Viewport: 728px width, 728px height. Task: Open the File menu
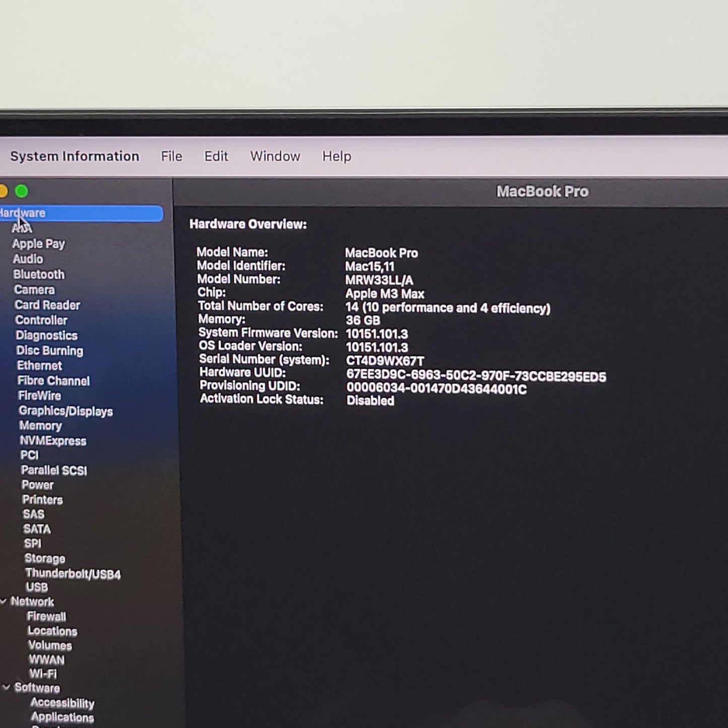pyautogui.click(x=171, y=156)
